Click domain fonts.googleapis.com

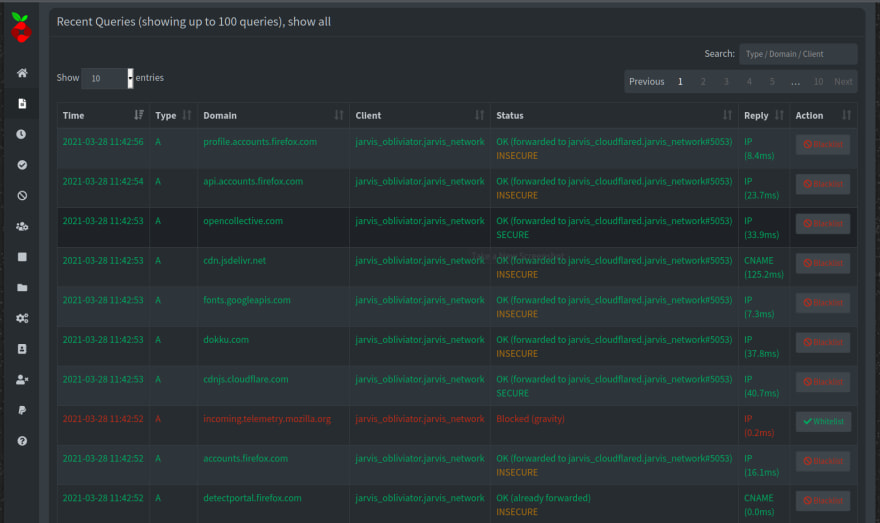pyautogui.click(x=247, y=300)
